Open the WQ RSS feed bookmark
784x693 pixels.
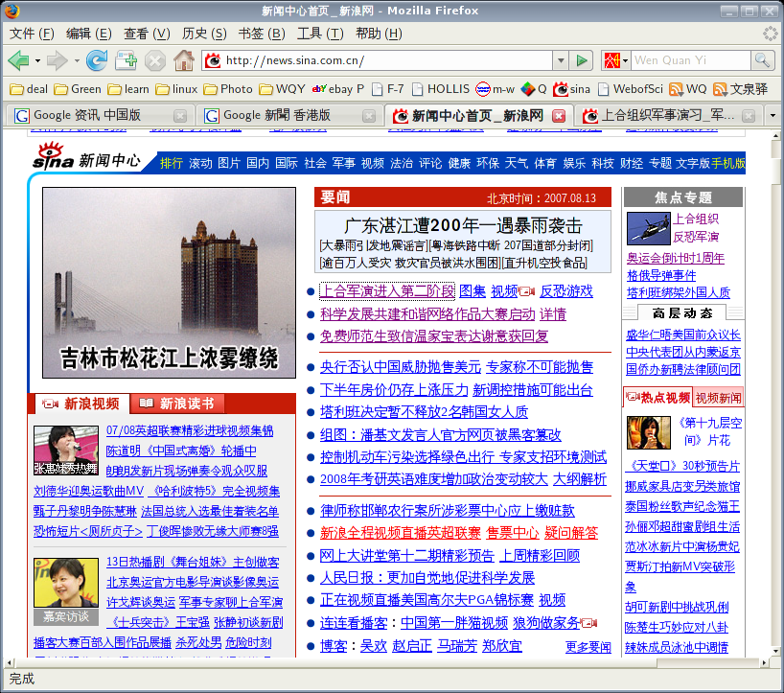[x=688, y=89]
